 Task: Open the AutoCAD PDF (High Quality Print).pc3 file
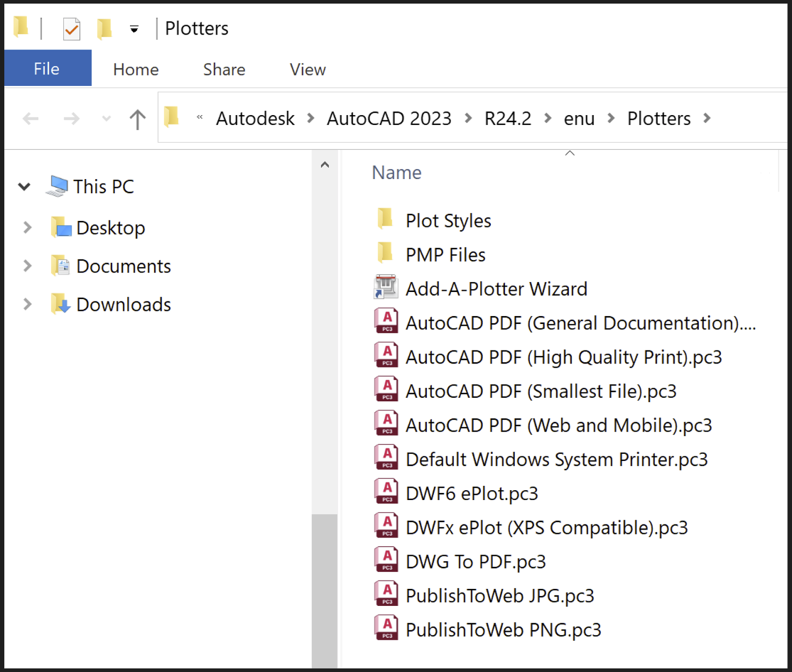pyautogui.click(x=563, y=357)
